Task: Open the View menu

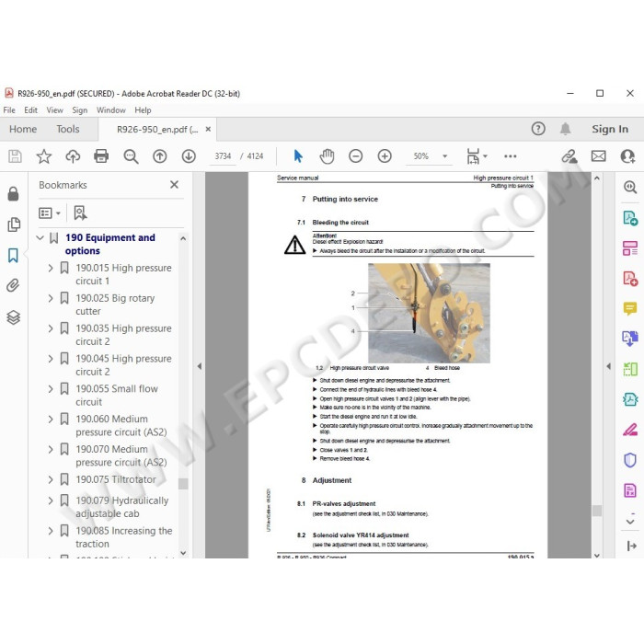Action: [54, 110]
